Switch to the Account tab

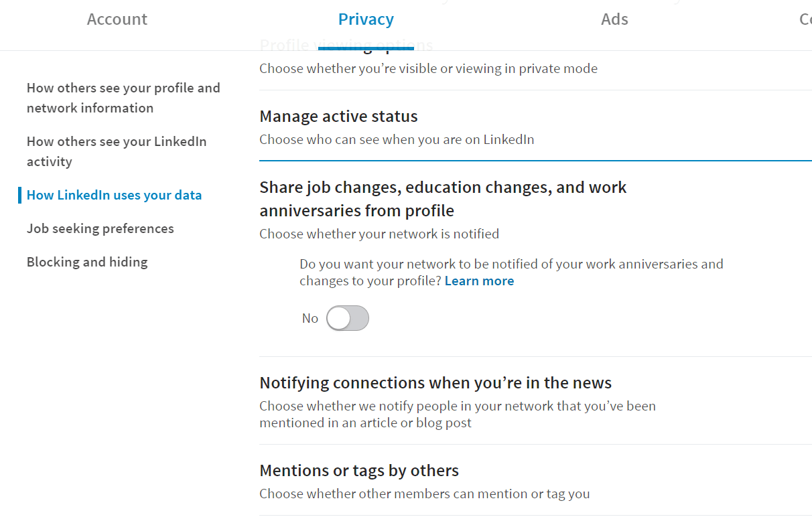point(117,19)
